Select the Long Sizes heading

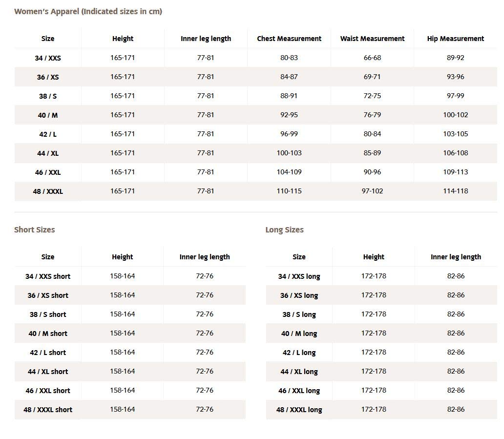coord(284,230)
